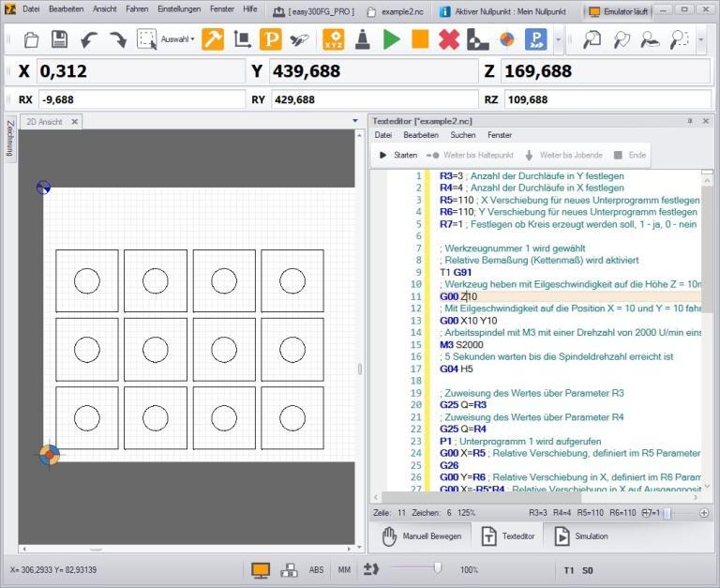Click the green Start play icon
This screenshot has width=720, height=588.
coord(392,39)
